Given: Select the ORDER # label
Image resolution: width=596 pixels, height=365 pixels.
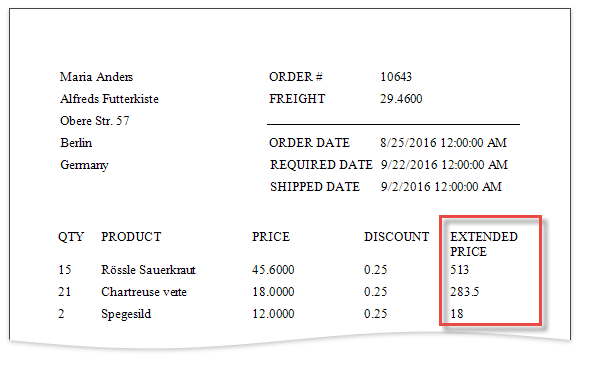Looking at the screenshot, I should click(x=296, y=77).
